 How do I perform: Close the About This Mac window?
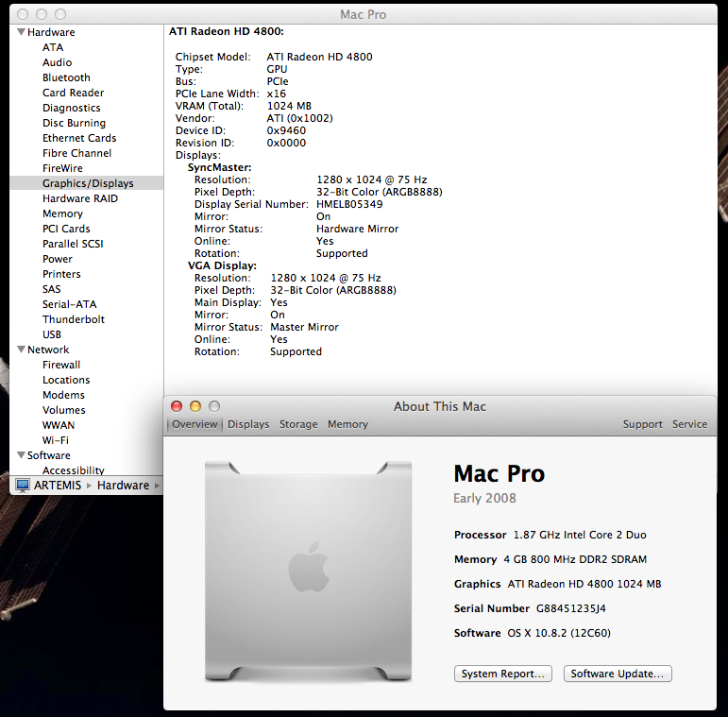coord(177,406)
